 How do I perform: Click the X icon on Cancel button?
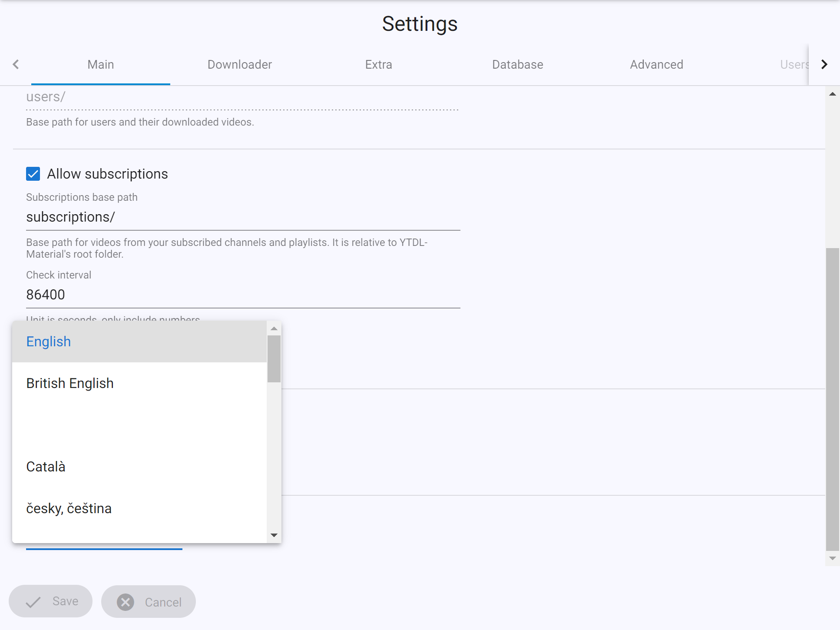tap(125, 602)
